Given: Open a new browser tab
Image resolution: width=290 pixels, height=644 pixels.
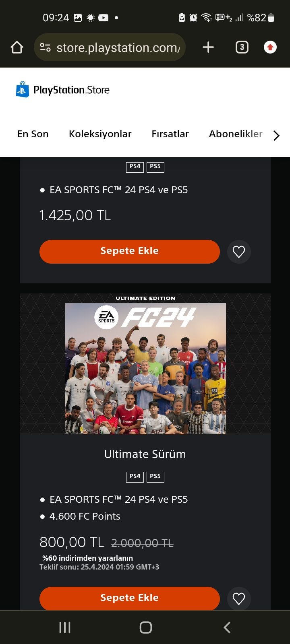Looking at the screenshot, I should (x=208, y=47).
